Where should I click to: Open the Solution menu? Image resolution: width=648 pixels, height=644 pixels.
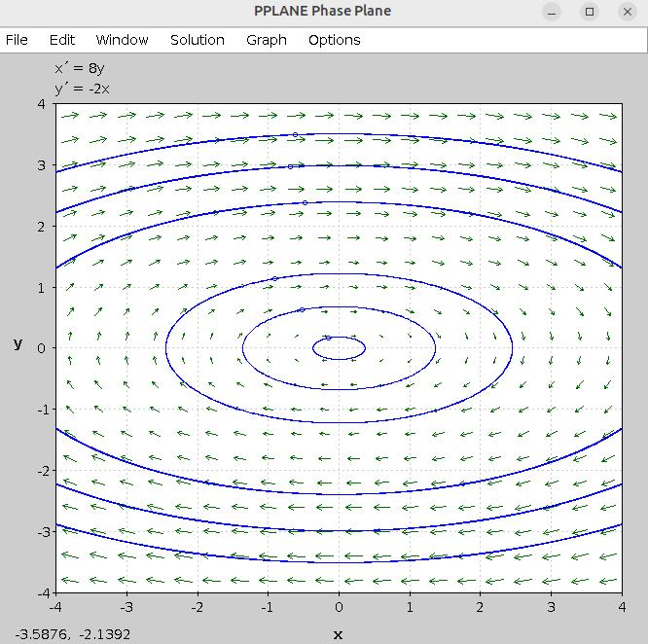197,40
